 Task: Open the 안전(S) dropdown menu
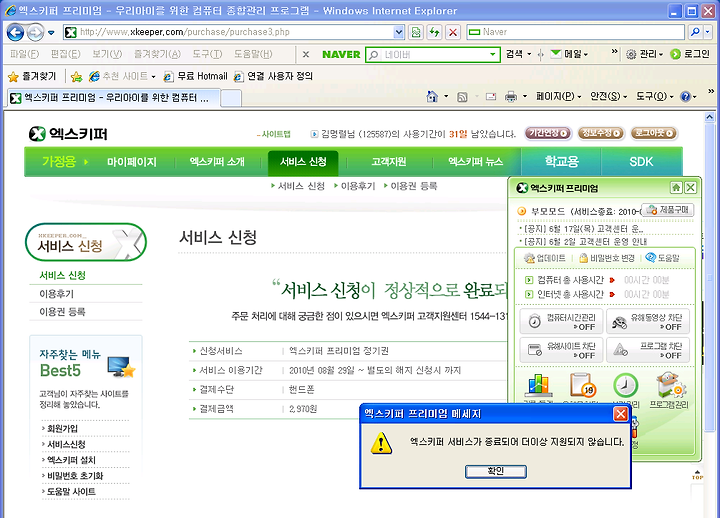608,96
